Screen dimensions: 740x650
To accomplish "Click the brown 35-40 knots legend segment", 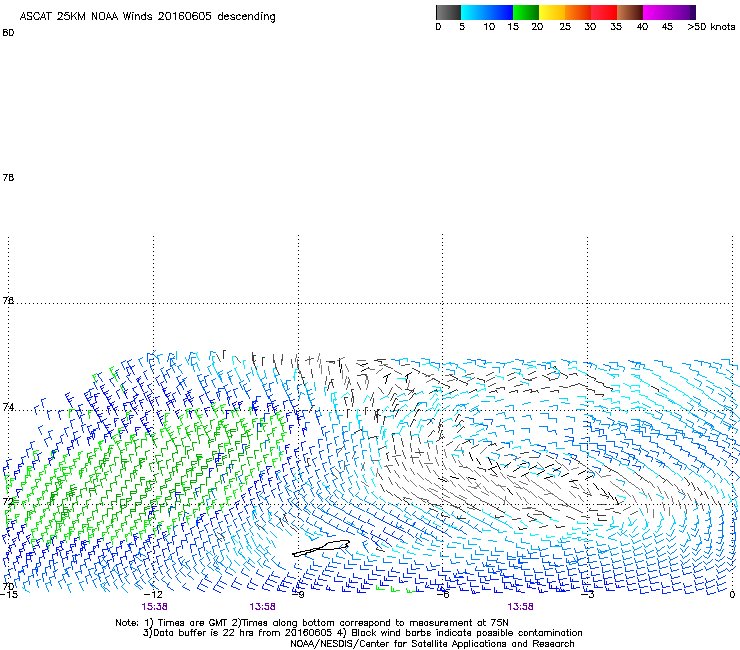I will pyautogui.click(x=630, y=12).
